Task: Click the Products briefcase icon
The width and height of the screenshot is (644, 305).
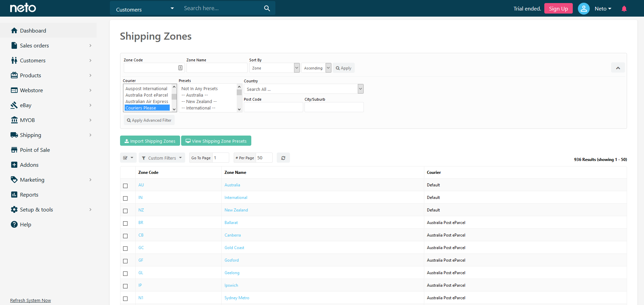Action: coord(14,75)
